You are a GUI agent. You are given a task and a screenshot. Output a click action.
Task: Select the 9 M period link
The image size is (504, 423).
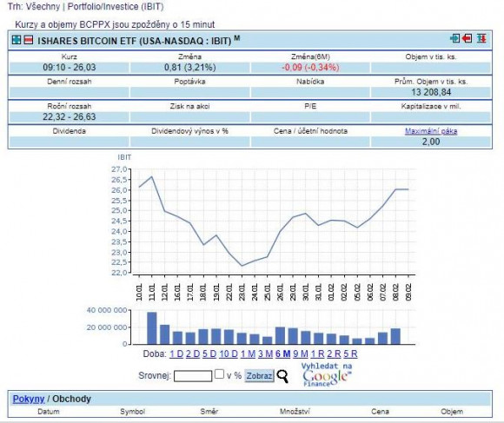coord(301,354)
